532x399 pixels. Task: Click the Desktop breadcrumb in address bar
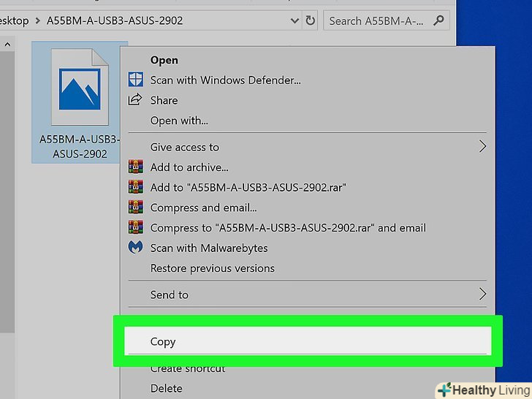point(15,20)
